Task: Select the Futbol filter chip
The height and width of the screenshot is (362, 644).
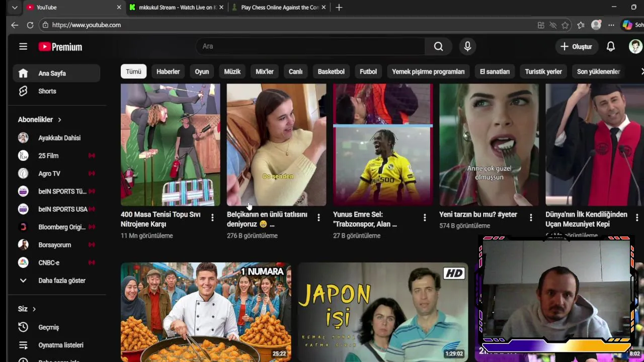Action: pos(368,71)
